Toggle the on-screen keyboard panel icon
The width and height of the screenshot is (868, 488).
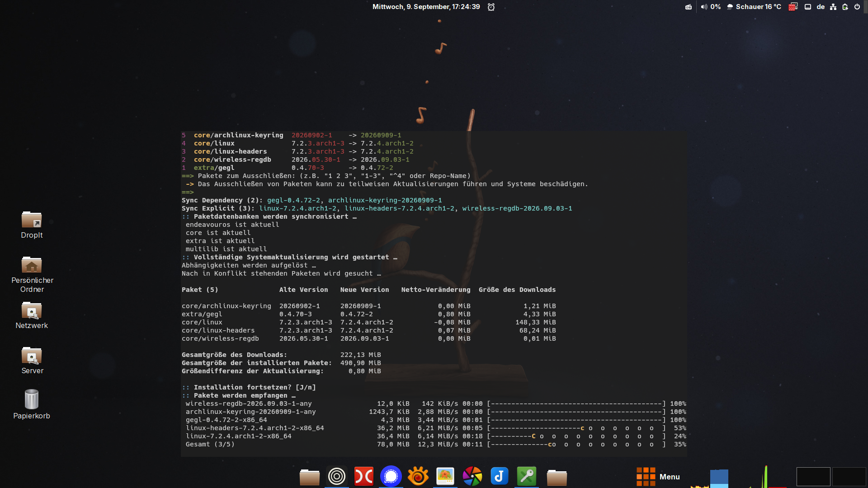click(808, 7)
